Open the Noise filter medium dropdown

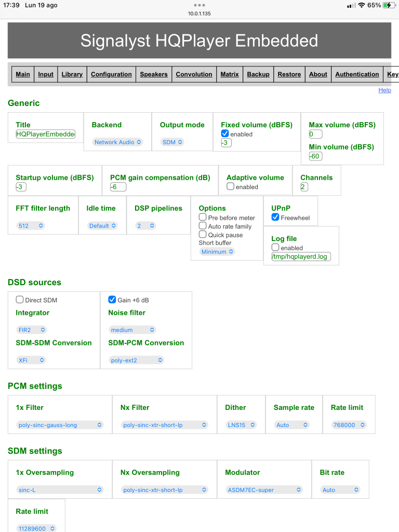tap(132, 330)
